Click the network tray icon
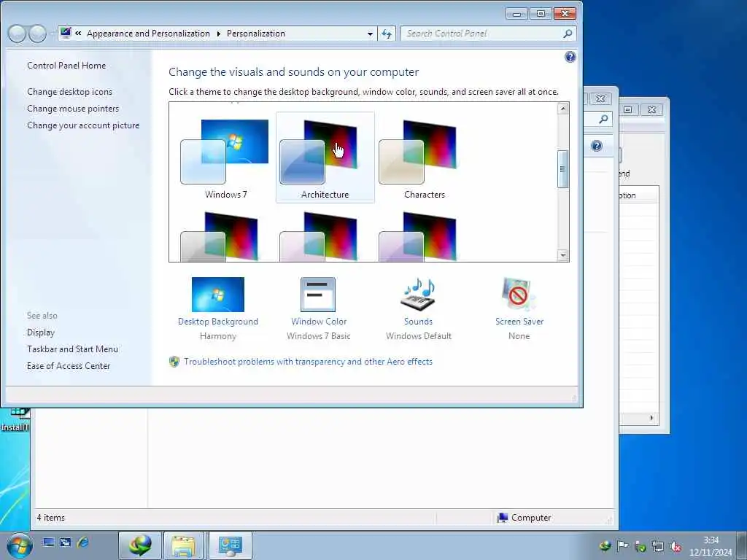747x560 pixels. coord(658,546)
